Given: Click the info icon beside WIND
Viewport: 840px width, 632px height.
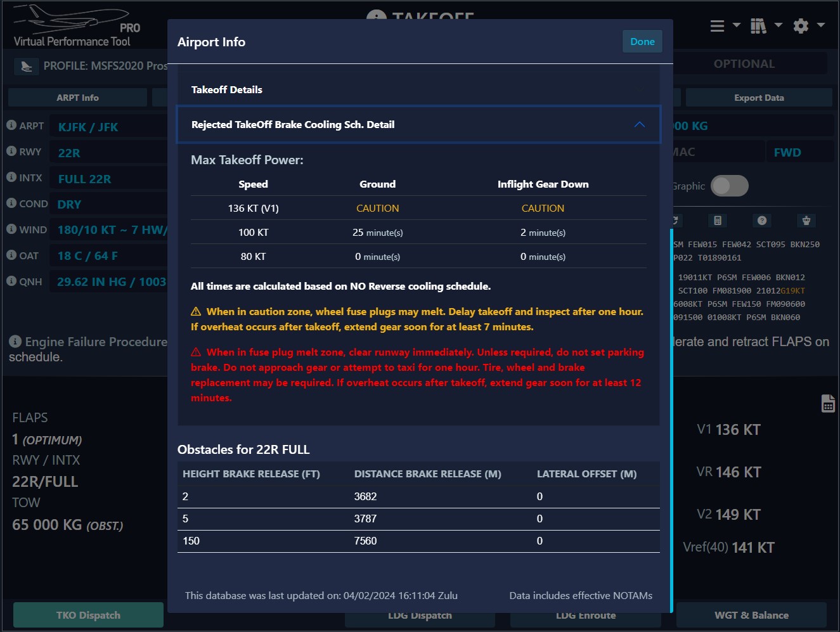Looking at the screenshot, I should [x=11, y=229].
